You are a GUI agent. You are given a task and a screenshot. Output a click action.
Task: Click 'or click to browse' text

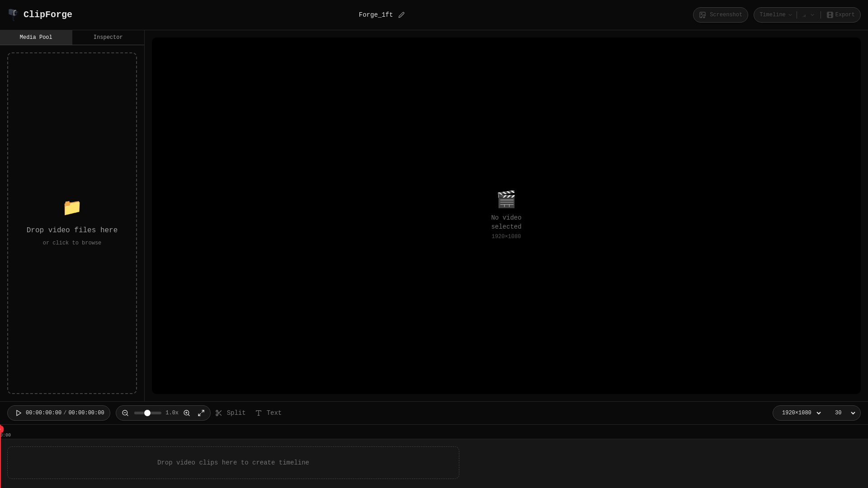coord(72,243)
